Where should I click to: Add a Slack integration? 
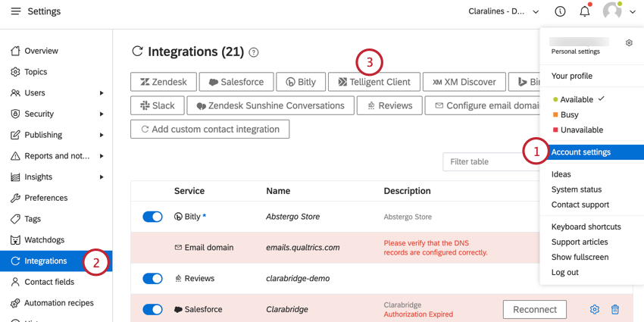tap(158, 105)
